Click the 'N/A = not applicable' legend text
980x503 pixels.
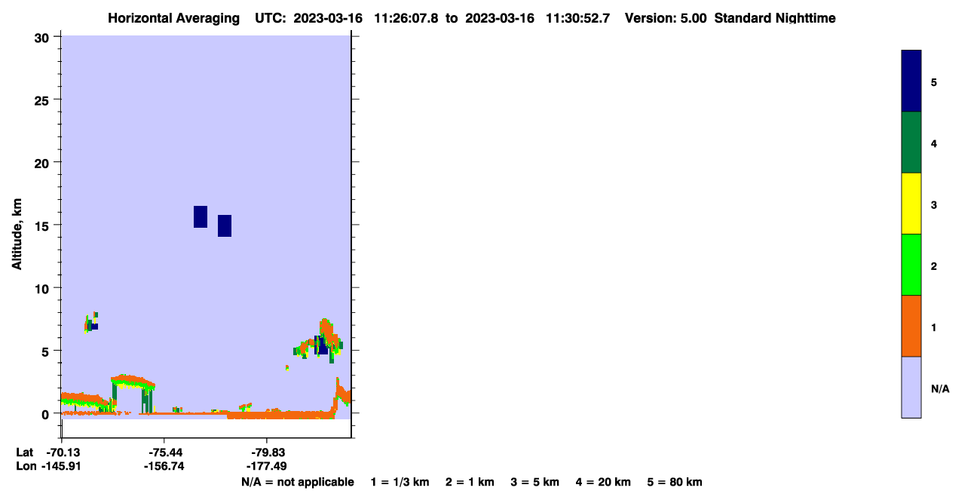click(297, 482)
